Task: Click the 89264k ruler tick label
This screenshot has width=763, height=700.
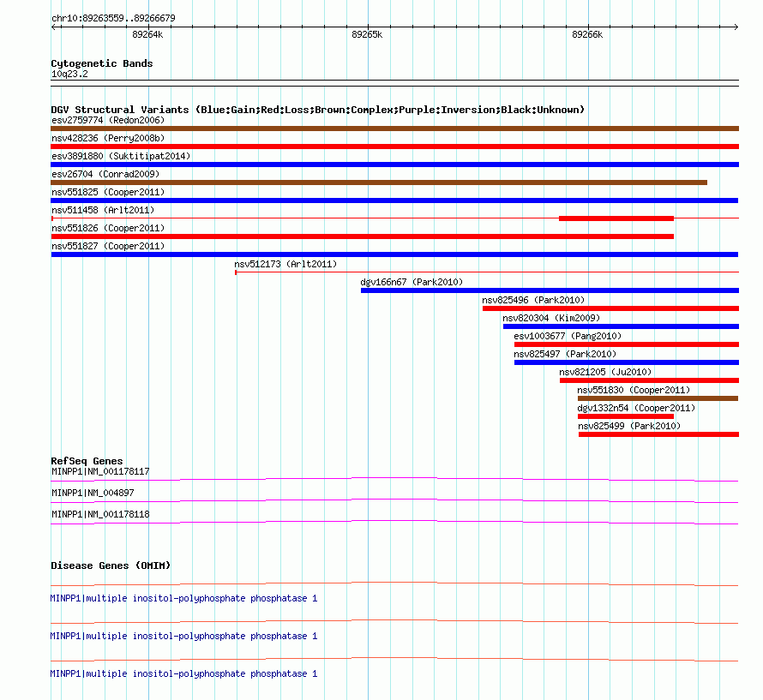Action: click(x=147, y=34)
